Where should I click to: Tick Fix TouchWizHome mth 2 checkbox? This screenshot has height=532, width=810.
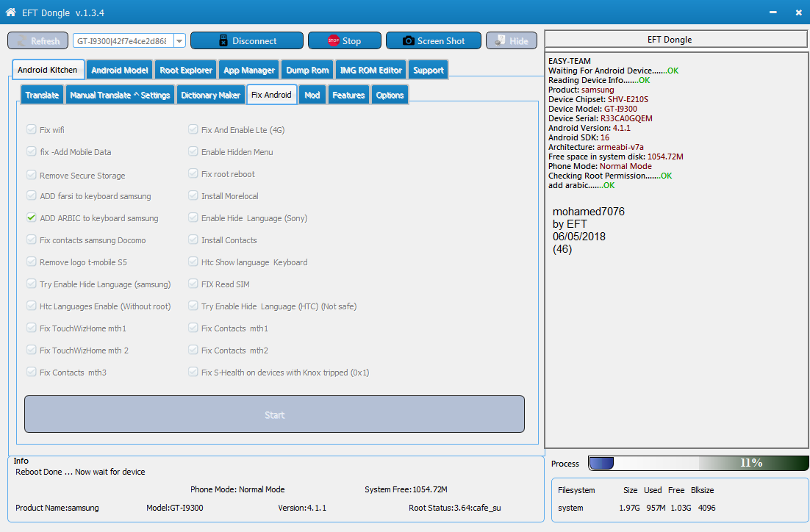32,350
